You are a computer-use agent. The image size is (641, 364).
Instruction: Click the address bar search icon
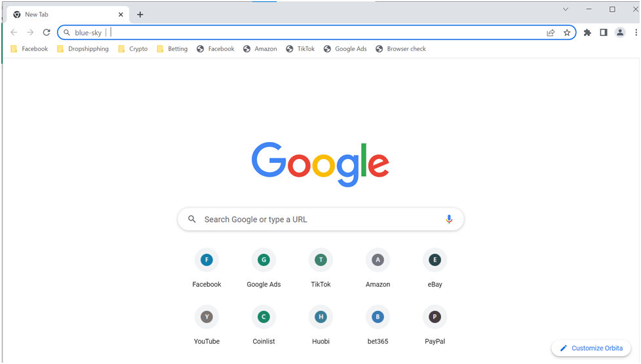click(x=67, y=32)
